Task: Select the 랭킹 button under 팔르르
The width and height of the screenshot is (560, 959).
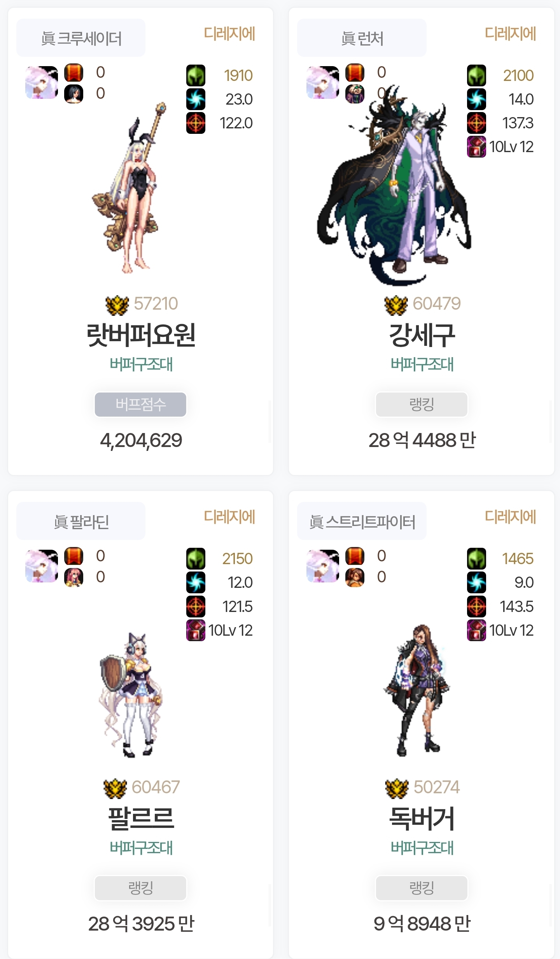Action: click(140, 888)
